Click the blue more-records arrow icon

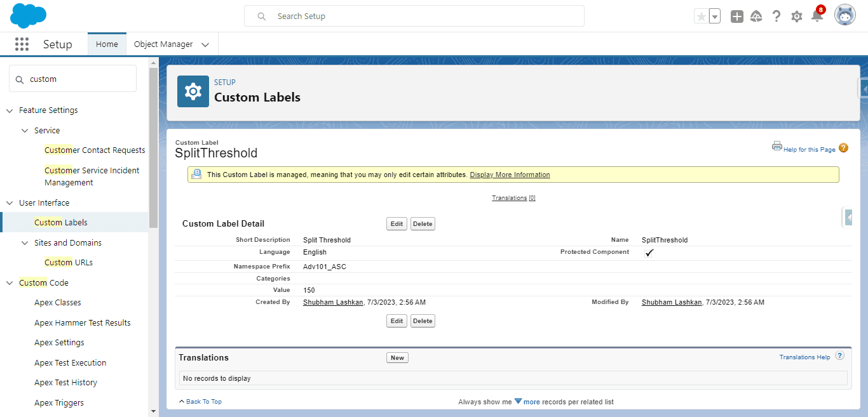coord(518,401)
